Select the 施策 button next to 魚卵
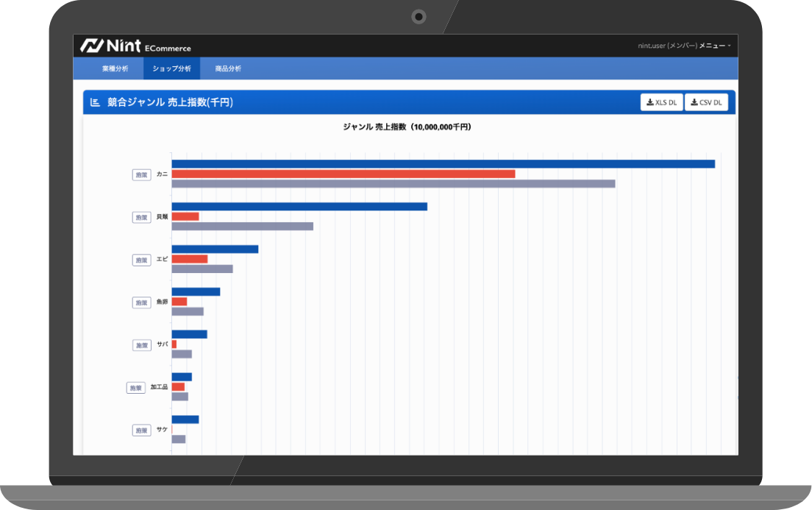This screenshot has width=812, height=510. coord(141,302)
